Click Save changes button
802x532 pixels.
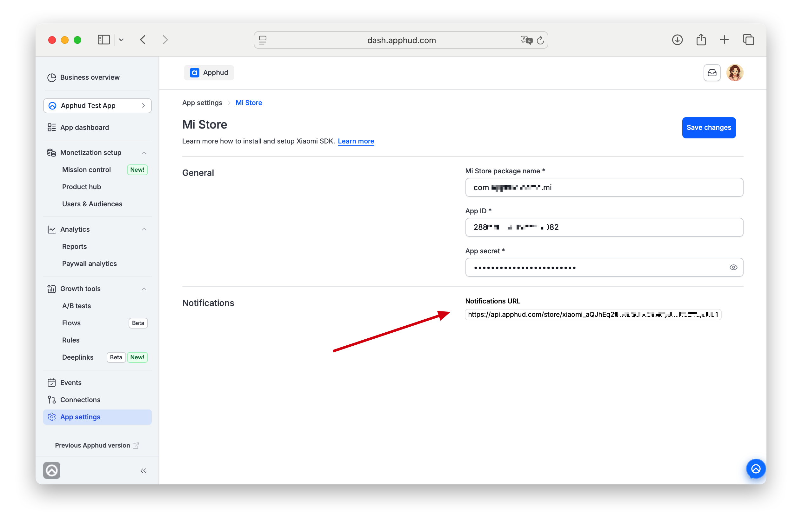pos(709,128)
